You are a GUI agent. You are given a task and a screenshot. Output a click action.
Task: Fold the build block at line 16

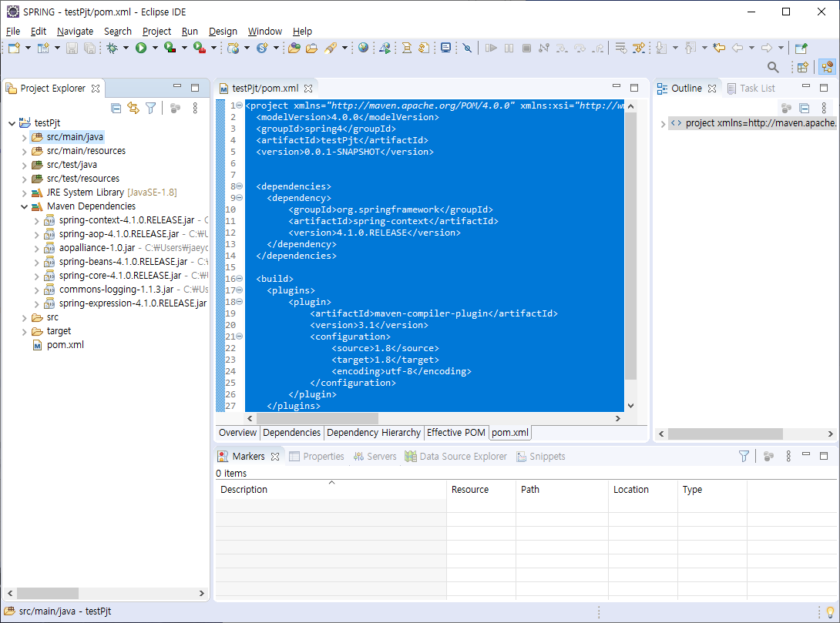point(240,279)
